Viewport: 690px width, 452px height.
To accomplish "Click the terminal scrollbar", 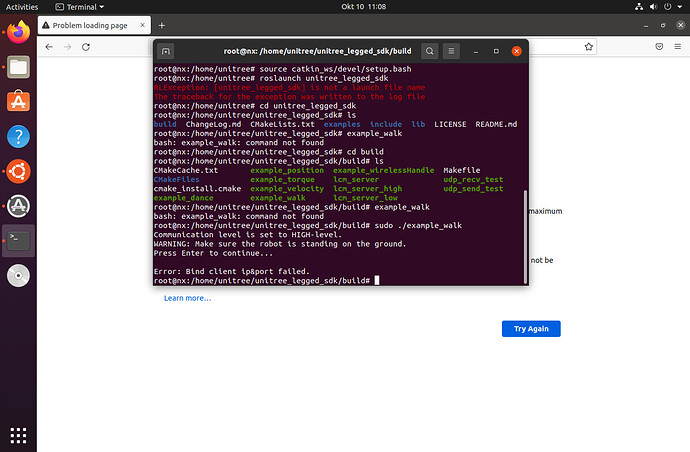I will pos(525,236).
